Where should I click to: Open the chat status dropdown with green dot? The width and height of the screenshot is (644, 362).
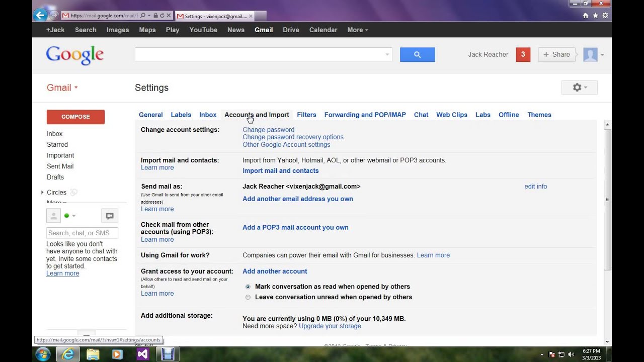[70, 216]
